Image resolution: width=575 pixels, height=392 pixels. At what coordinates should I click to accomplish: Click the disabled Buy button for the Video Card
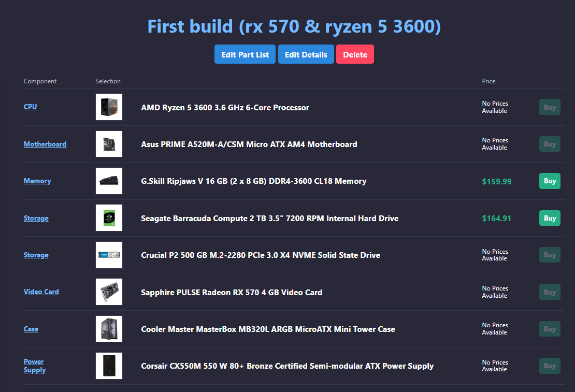[550, 292]
